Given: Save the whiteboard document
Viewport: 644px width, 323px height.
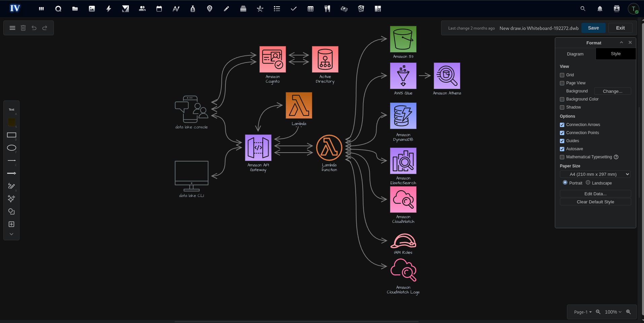Looking at the screenshot, I should 593,28.
